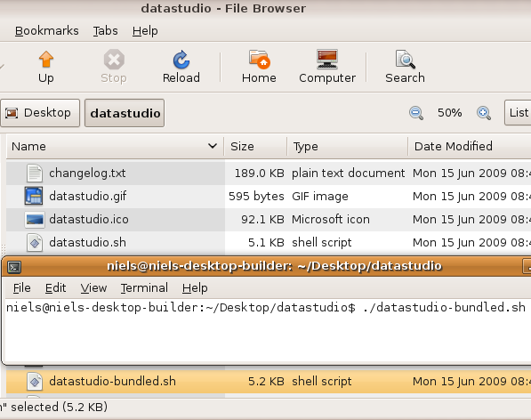The image size is (531, 420).
Task: Open the terminal File menu
Action: [x=21, y=288]
